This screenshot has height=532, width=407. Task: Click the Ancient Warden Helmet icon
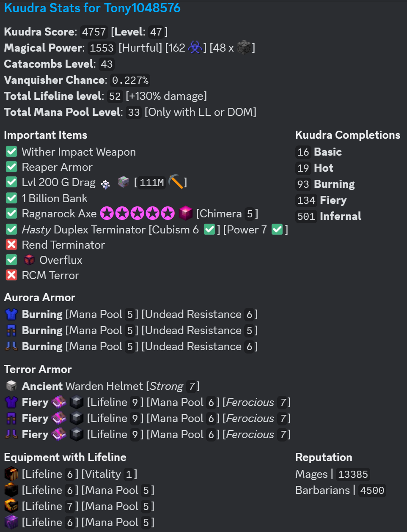[11, 386]
